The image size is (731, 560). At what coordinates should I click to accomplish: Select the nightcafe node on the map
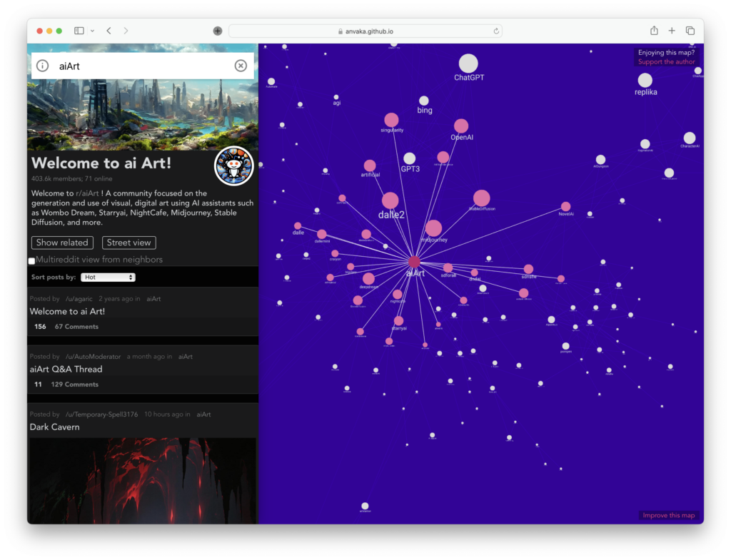(397, 295)
